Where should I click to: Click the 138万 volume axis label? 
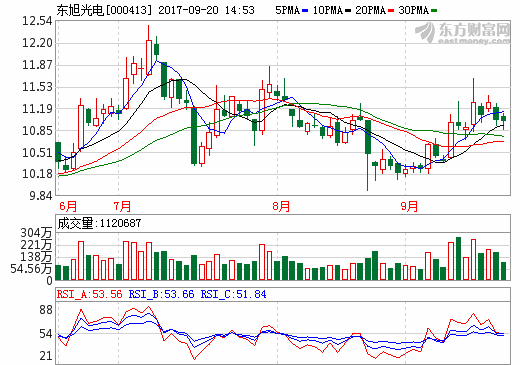pos(36,257)
